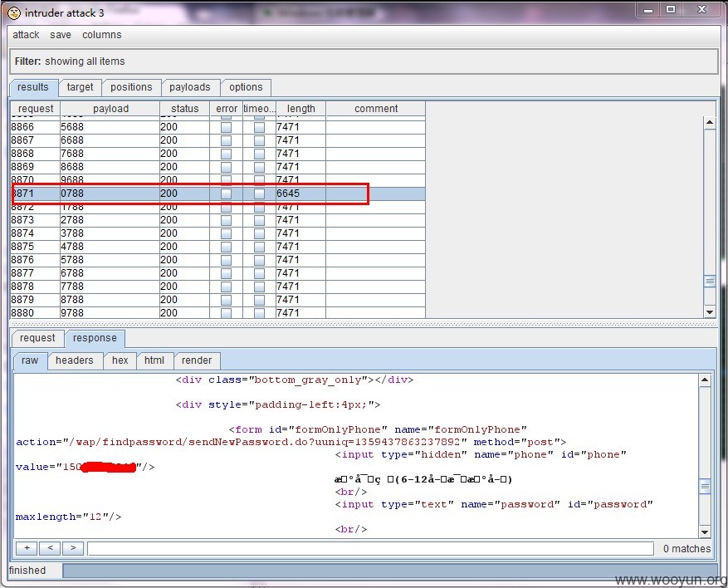Click the next match arrow button
The image size is (728, 588).
[x=73, y=548]
